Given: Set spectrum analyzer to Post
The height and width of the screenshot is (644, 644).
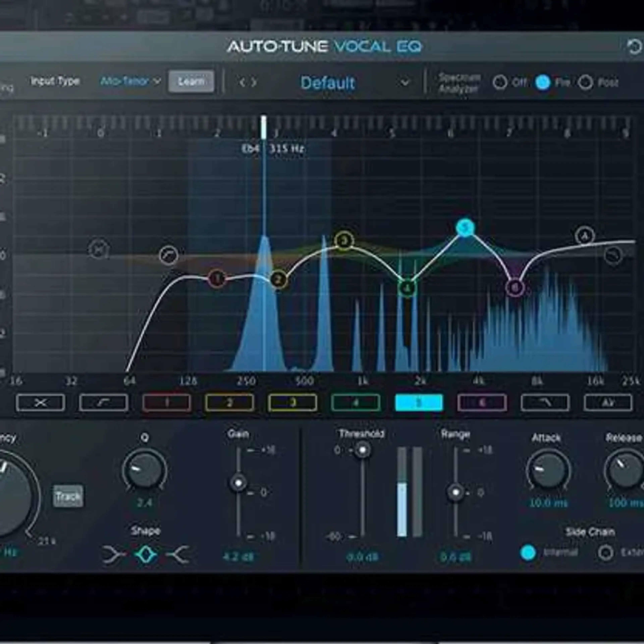Looking at the screenshot, I should (585, 82).
